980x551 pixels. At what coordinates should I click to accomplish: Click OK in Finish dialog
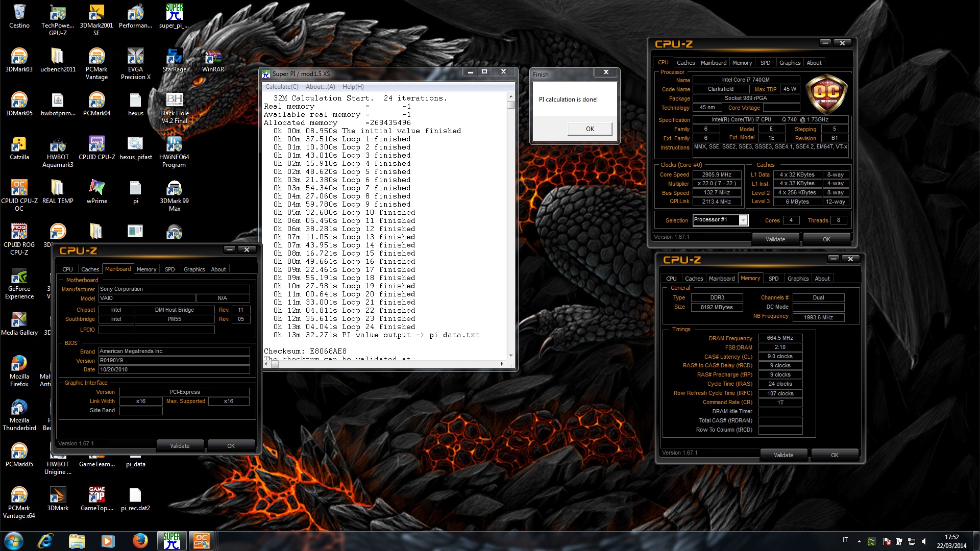tap(590, 129)
